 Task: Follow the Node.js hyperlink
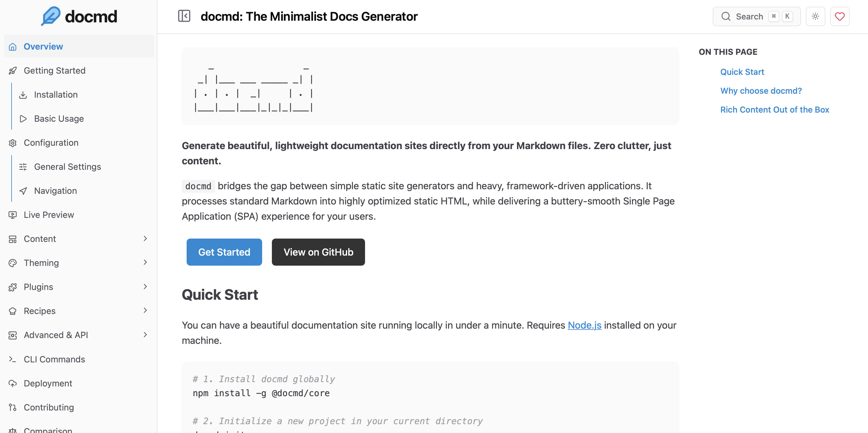[584, 325]
